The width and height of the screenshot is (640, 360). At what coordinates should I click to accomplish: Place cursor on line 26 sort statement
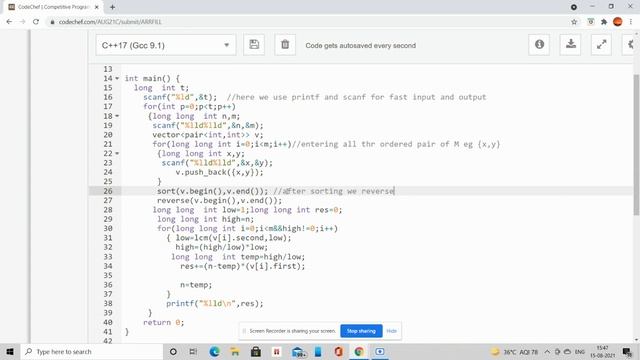point(213,191)
